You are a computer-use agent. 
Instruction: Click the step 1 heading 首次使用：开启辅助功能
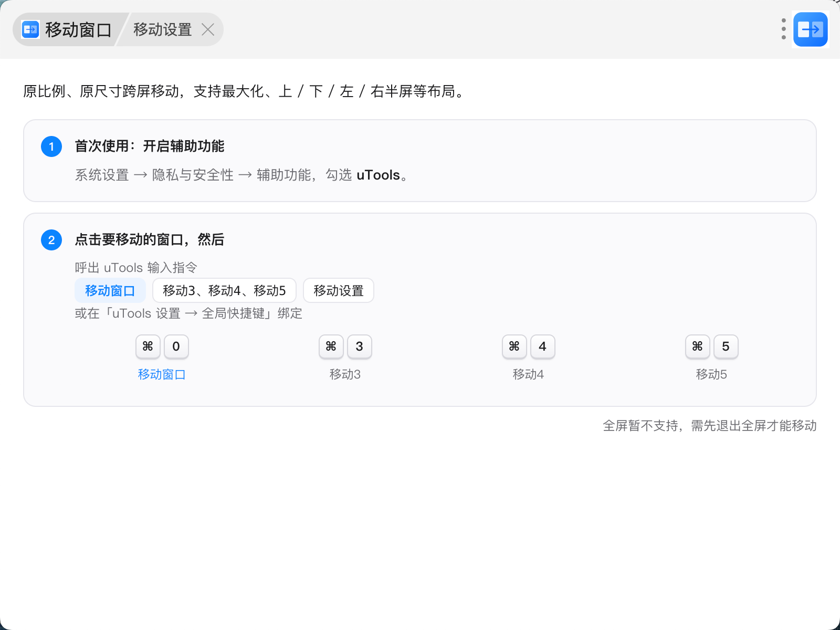click(x=150, y=146)
